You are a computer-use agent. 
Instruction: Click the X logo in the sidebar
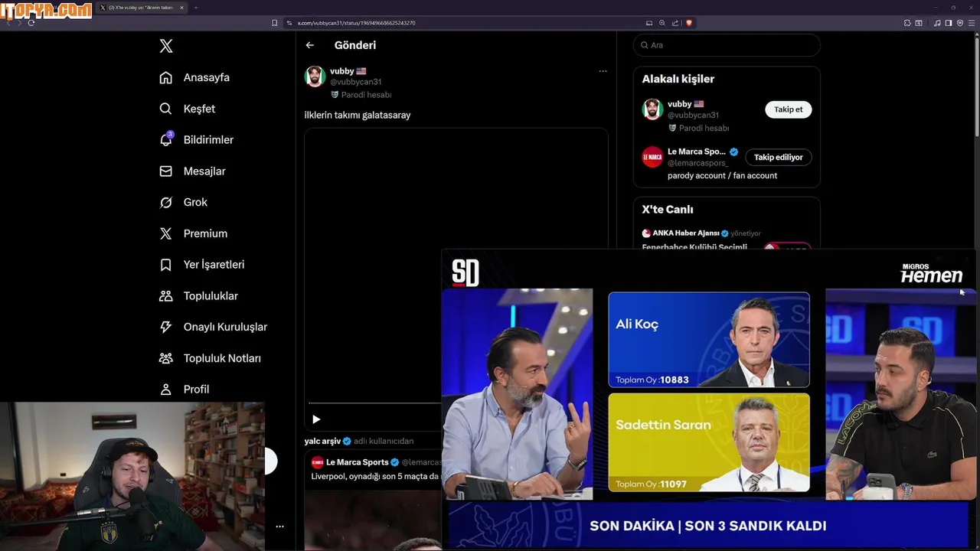point(166,46)
